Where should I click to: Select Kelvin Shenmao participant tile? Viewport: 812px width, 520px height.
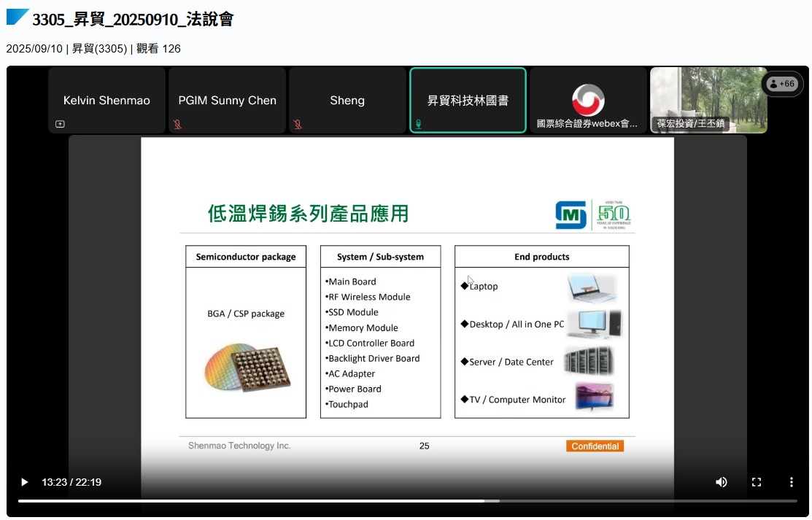pyautogui.click(x=107, y=100)
